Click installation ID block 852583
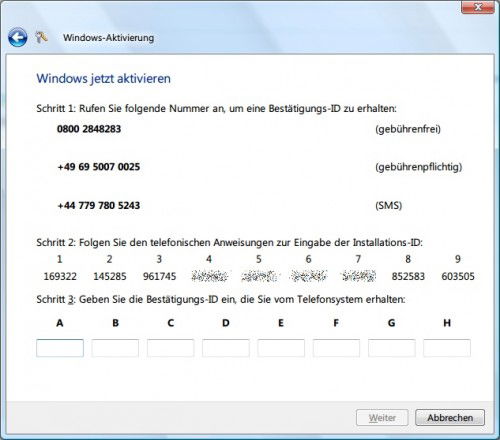The image size is (500, 440). click(x=408, y=276)
